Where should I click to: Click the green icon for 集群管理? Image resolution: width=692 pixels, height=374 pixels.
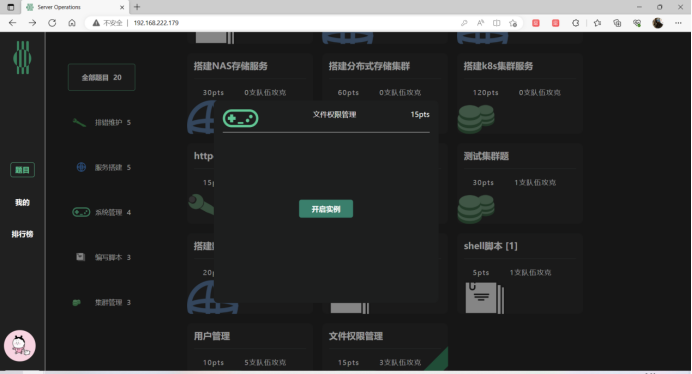click(76, 302)
